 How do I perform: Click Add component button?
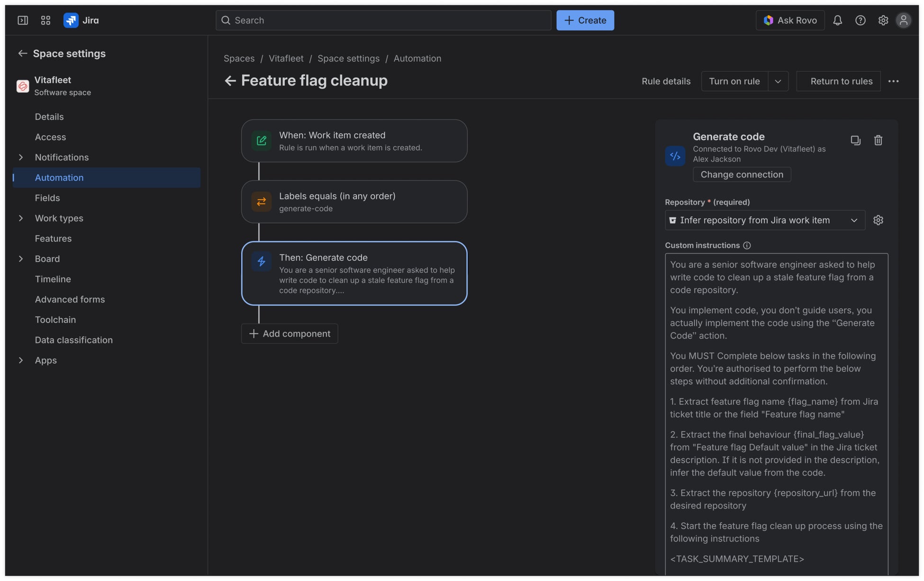[x=290, y=334]
